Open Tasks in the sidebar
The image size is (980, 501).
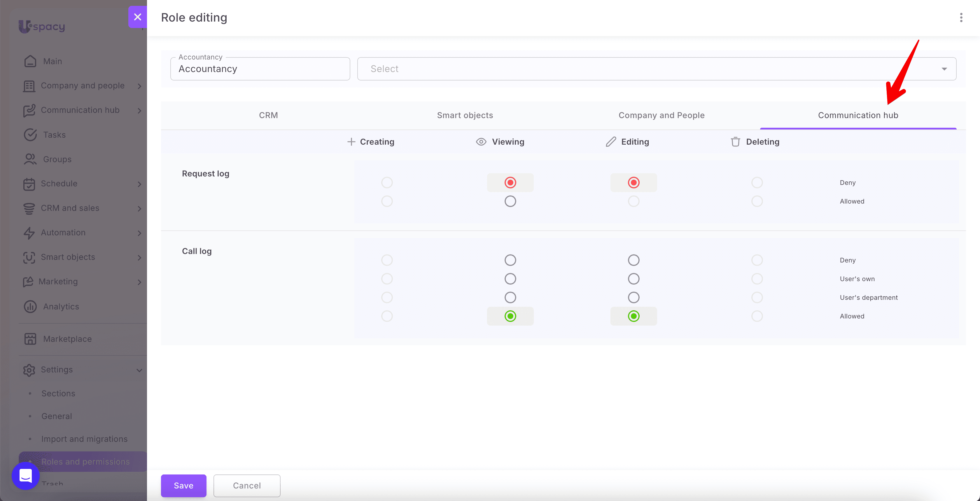[55, 135]
